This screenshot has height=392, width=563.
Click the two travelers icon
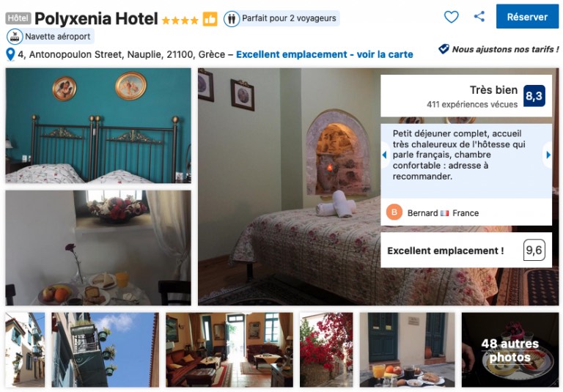232,18
